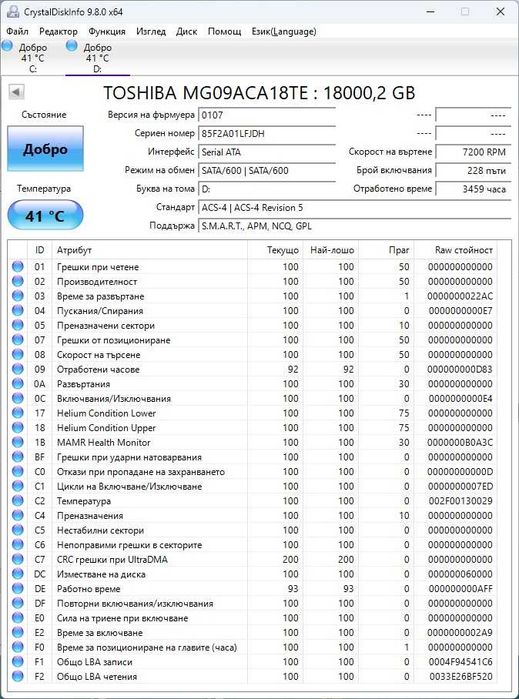
Task: Open the Помощ menu
Action: (x=225, y=32)
